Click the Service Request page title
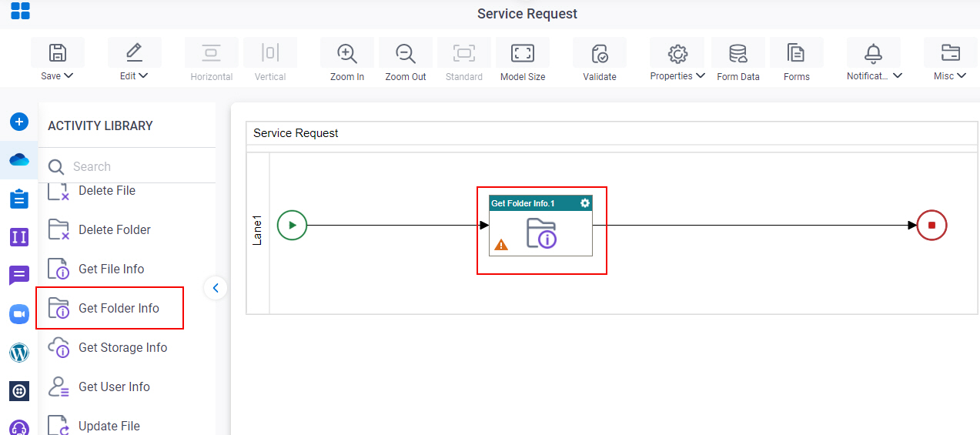The height and width of the screenshot is (435, 980). pos(527,14)
